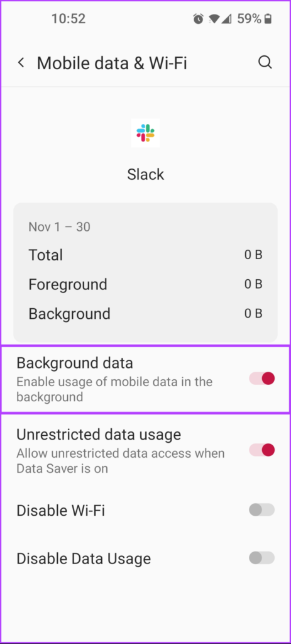The image size is (291, 644).
Task: Tap the alarm clock status icon
Action: click(x=198, y=19)
